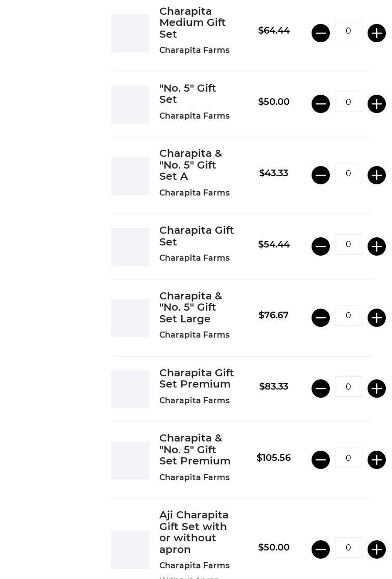Decrease quantity of Charapita Medium Gift Set
Viewport: 392px width, 579px height.
point(321,33)
